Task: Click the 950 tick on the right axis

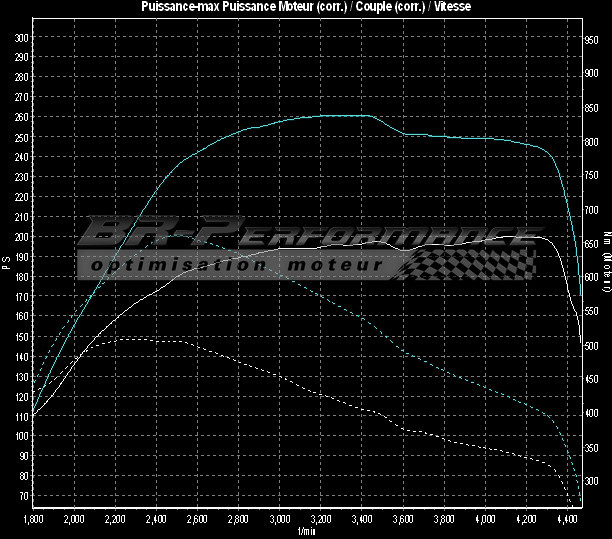Action: coord(591,38)
